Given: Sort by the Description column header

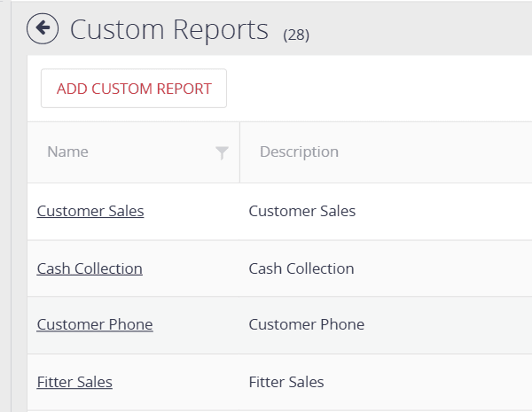Looking at the screenshot, I should click(300, 152).
